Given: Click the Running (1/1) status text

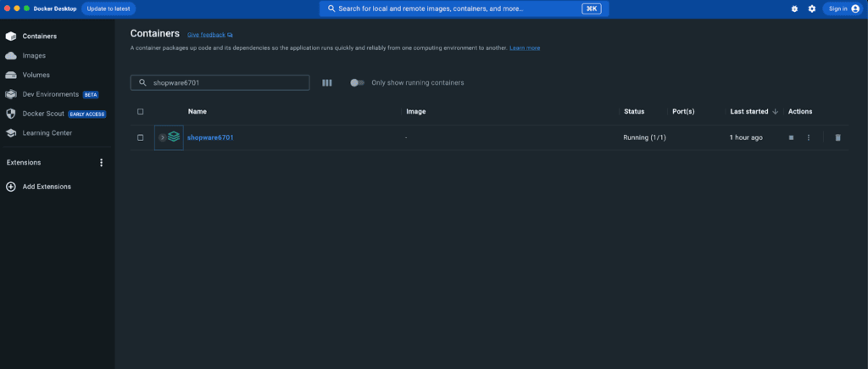Looking at the screenshot, I should (644, 137).
